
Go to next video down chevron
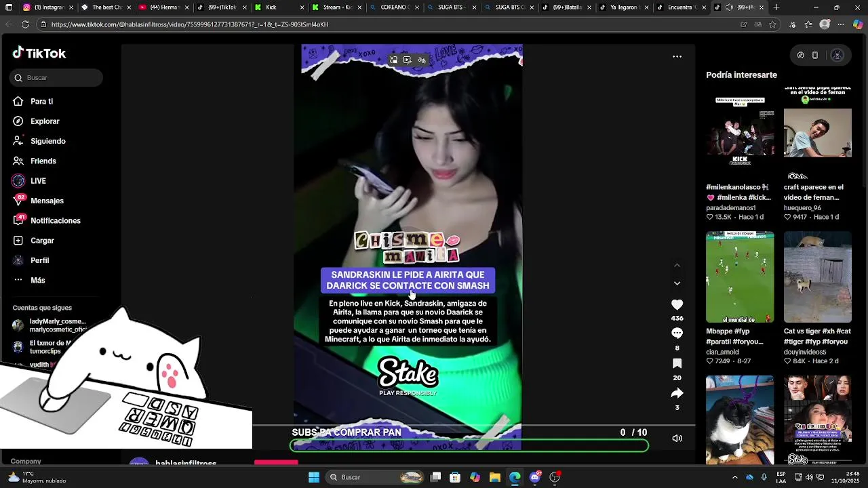677,283
